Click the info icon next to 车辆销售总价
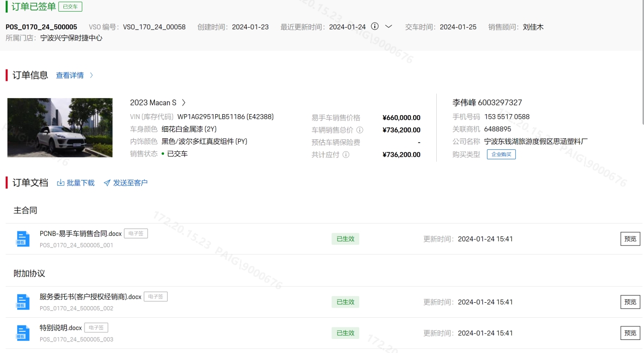 click(x=360, y=130)
